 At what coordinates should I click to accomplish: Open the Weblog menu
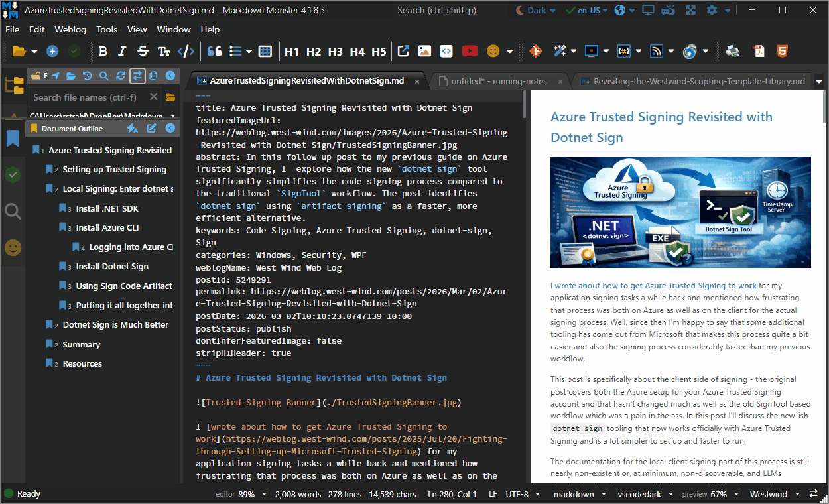70,29
